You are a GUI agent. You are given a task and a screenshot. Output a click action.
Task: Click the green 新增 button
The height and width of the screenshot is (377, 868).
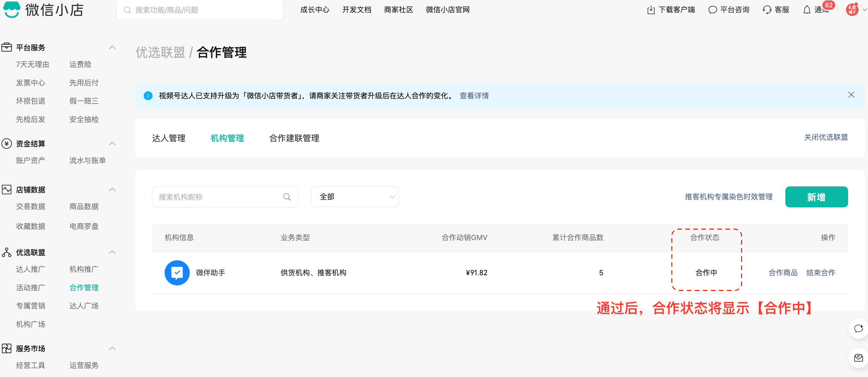816,197
